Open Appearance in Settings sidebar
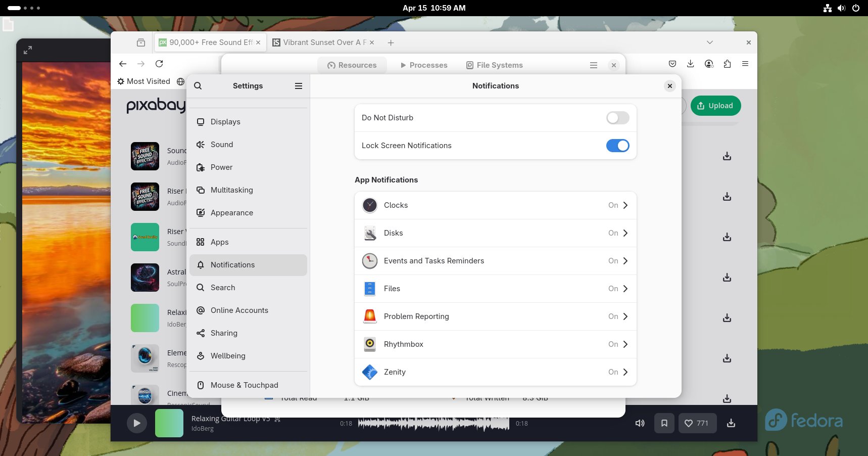868x456 pixels. (248, 213)
